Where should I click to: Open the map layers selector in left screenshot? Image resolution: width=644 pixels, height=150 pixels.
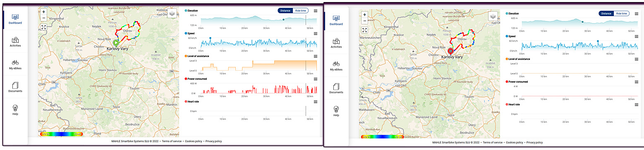click(172, 14)
